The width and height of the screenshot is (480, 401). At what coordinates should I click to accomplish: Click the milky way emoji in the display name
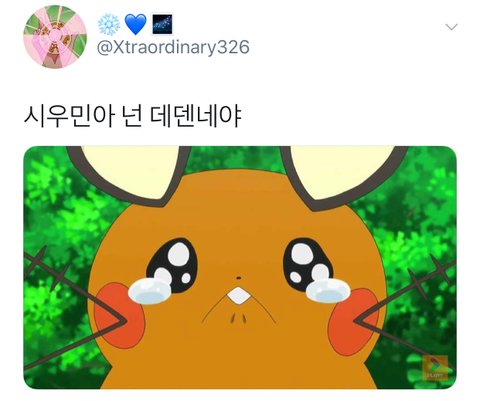[x=162, y=24]
